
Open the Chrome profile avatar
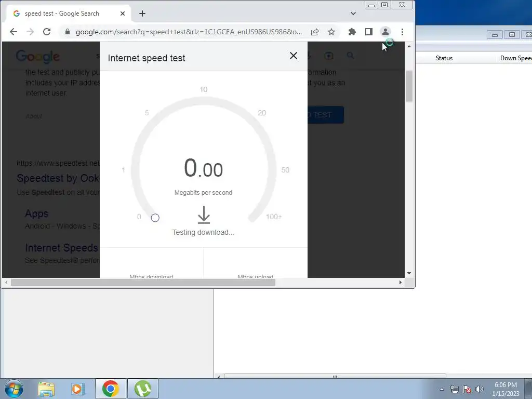[385, 32]
